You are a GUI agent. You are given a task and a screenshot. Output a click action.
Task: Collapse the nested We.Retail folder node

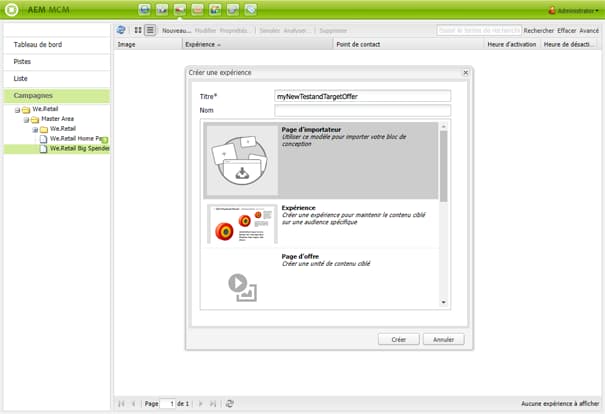point(35,130)
